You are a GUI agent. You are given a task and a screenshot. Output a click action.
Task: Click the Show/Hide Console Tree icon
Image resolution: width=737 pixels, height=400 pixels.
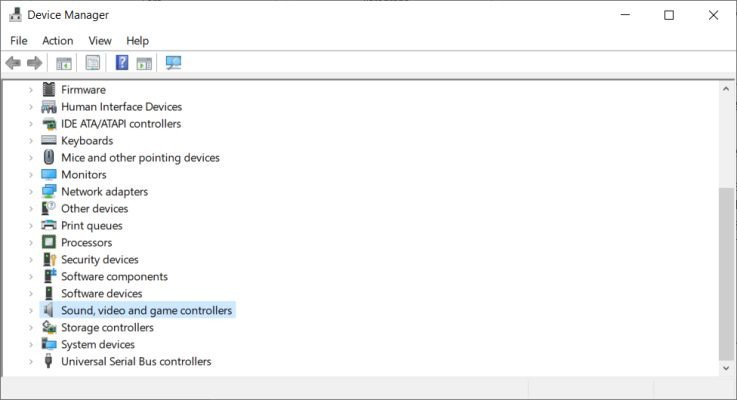(63, 63)
